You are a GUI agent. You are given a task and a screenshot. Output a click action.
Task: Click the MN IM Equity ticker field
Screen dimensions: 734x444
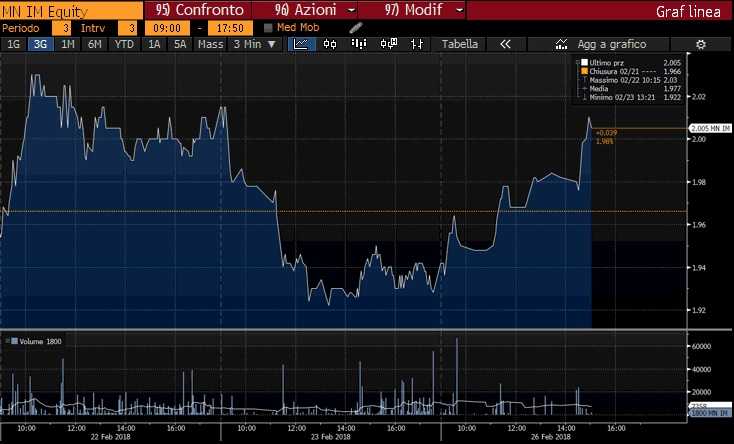(x=72, y=11)
